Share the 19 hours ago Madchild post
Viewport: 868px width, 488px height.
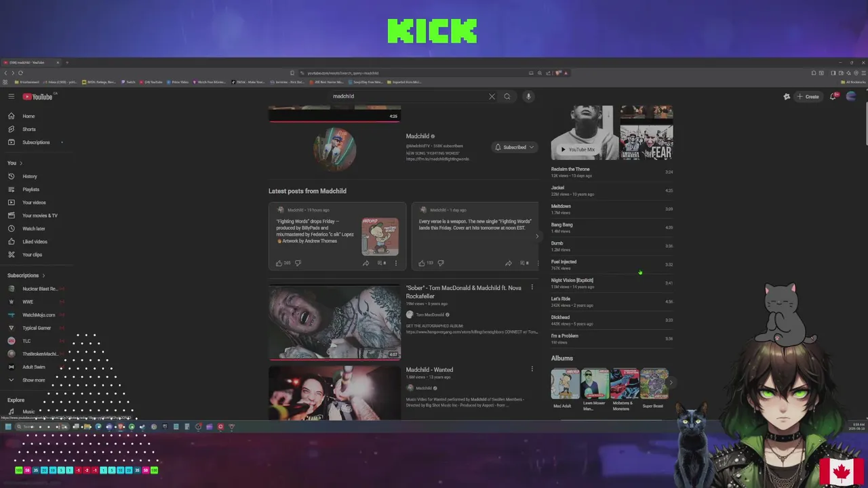(x=366, y=263)
